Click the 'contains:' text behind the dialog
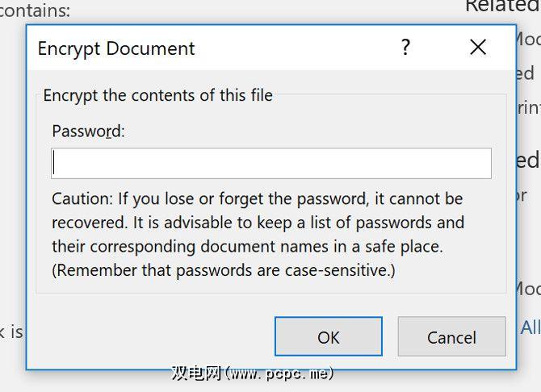The image size is (541, 392). pos(36,10)
